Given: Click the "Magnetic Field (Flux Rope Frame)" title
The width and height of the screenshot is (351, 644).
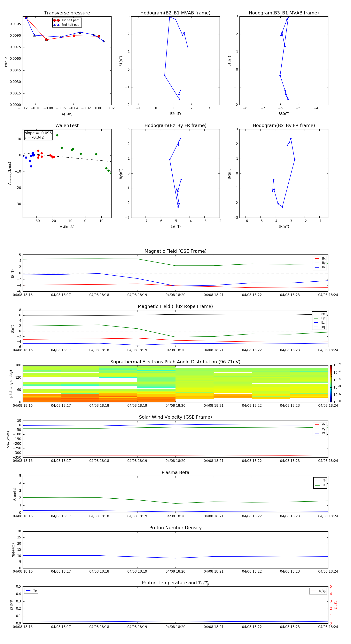Looking at the screenshot, I should [x=175, y=307].
